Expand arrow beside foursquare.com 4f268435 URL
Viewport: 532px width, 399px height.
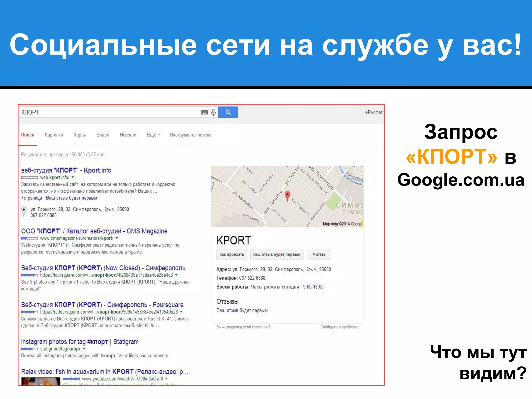coord(176,275)
